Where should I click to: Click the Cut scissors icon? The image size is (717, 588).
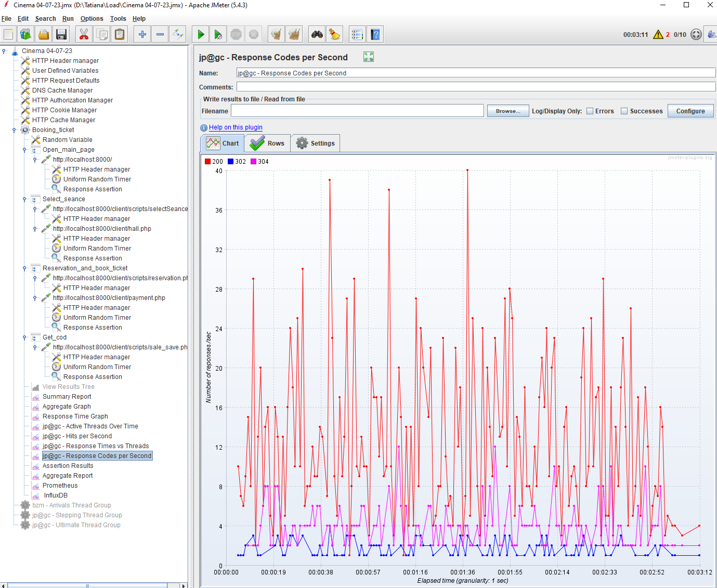point(84,35)
